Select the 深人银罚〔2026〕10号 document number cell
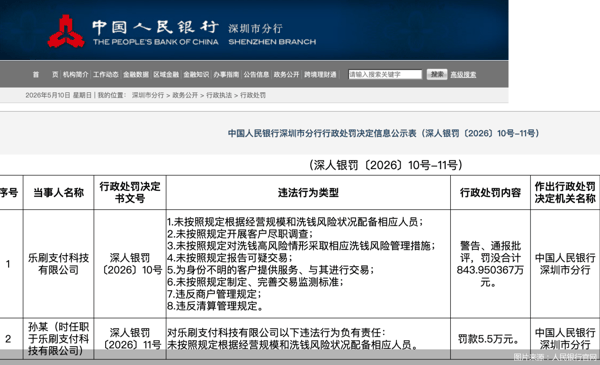 [x=130, y=264]
